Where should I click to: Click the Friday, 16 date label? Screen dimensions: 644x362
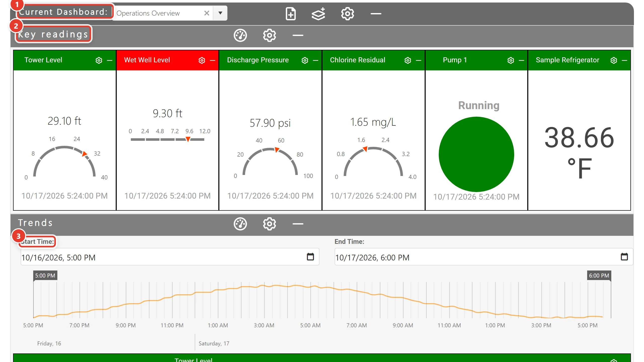point(49,343)
